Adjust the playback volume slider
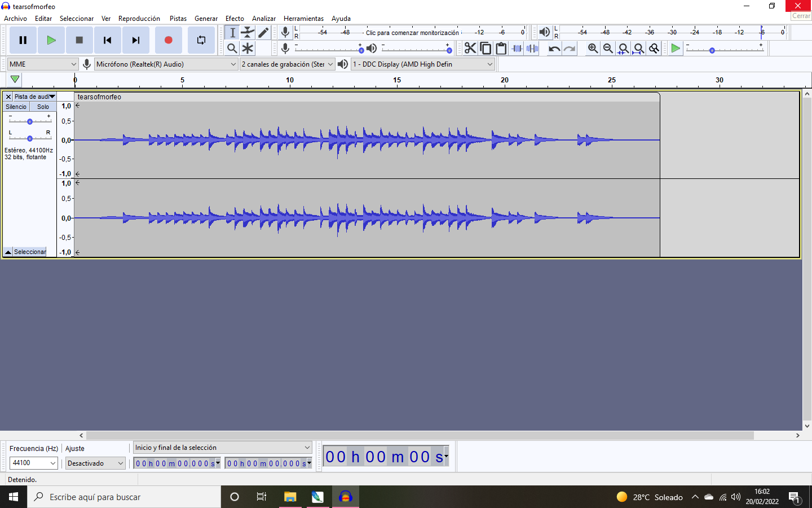Viewport: 812px width, 508px height. pyautogui.click(x=417, y=49)
